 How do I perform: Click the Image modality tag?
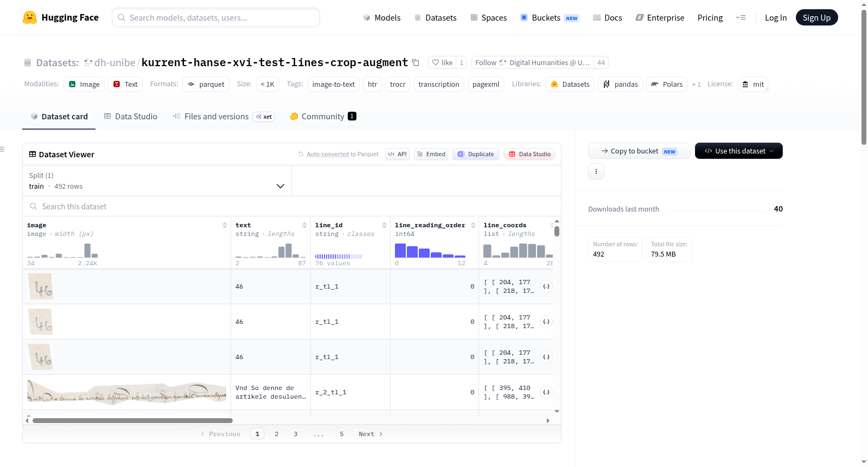pyautogui.click(x=84, y=84)
